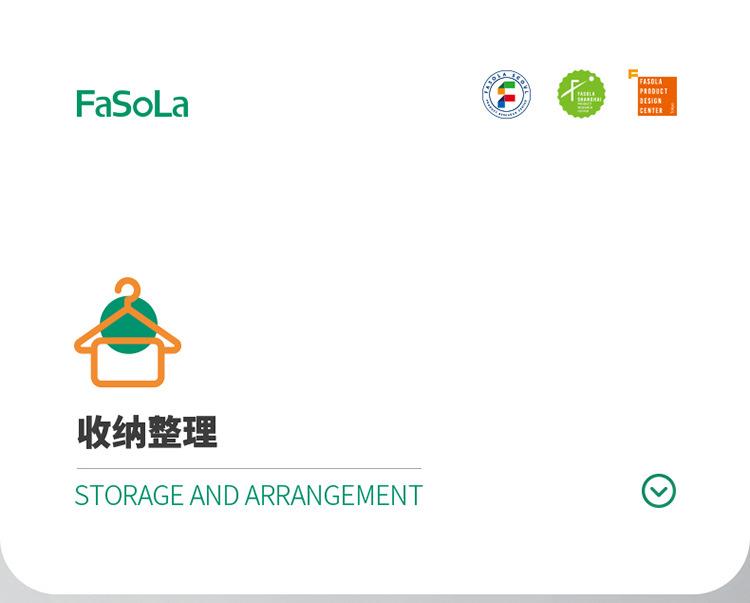The width and height of the screenshot is (750, 603).
Task: Click the green circle behind the hanger
Action: pos(128,324)
